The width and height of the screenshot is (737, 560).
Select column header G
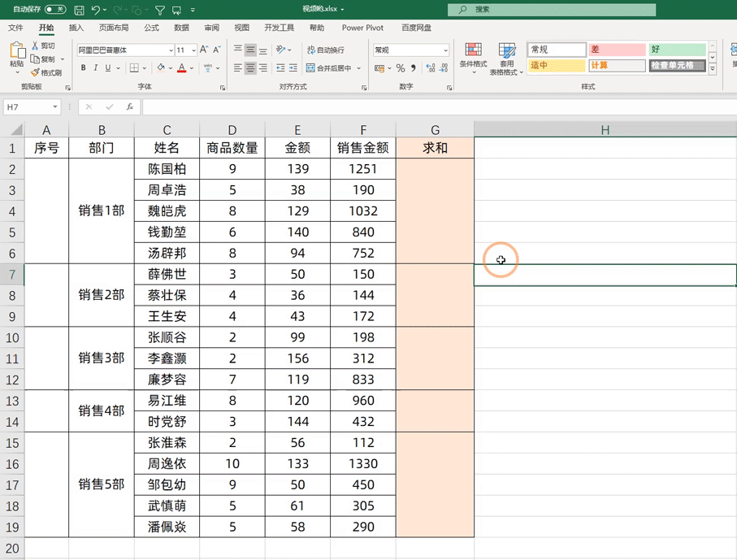coord(435,130)
